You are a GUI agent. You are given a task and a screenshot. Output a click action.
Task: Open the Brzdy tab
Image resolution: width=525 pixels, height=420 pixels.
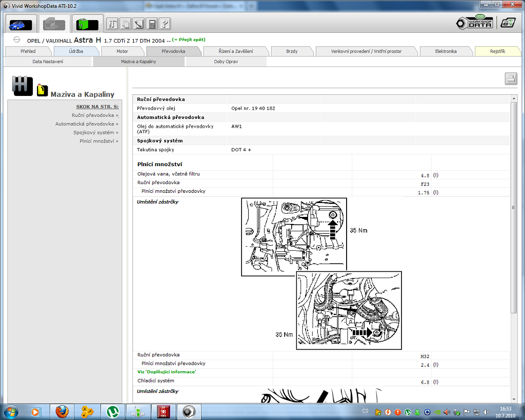point(292,51)
